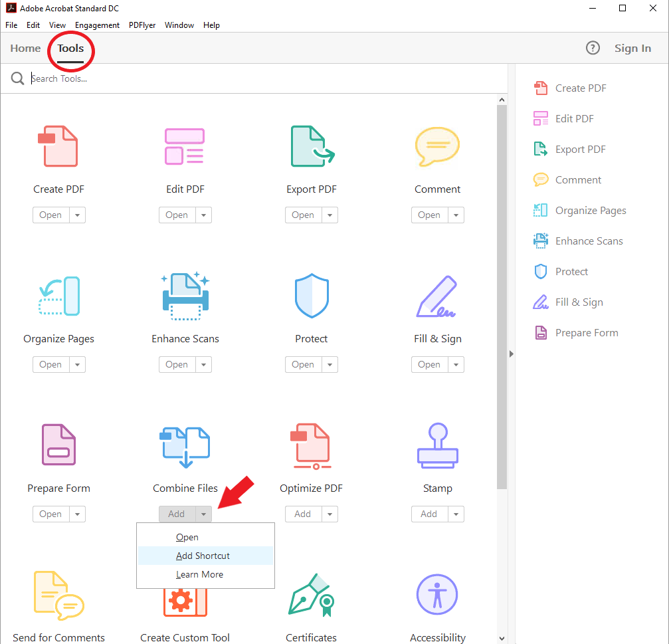
Task: Click the Sign In link
Action: (632, 49)
